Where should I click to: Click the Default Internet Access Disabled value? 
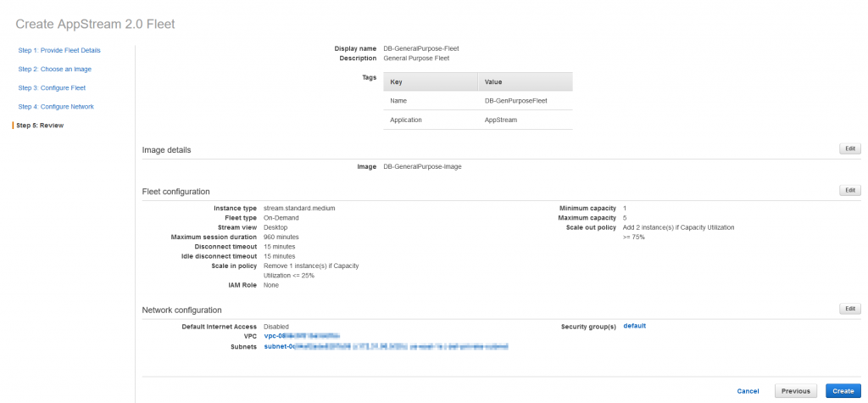point(276,327)
